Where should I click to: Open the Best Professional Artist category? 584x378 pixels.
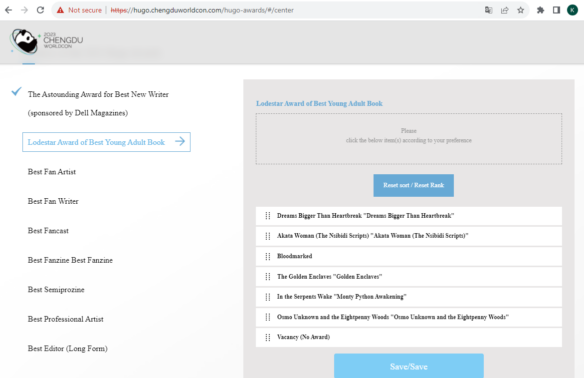pos(66,319)
